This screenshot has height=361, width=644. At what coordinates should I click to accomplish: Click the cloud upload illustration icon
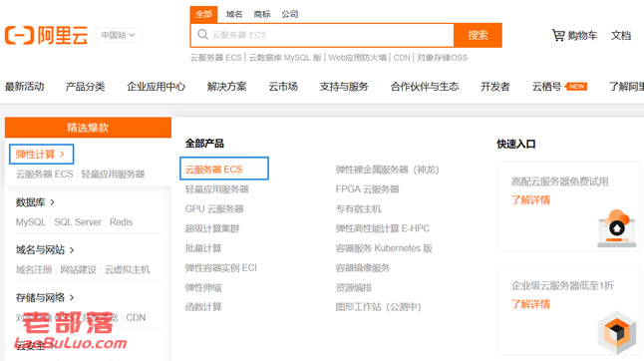616,228
